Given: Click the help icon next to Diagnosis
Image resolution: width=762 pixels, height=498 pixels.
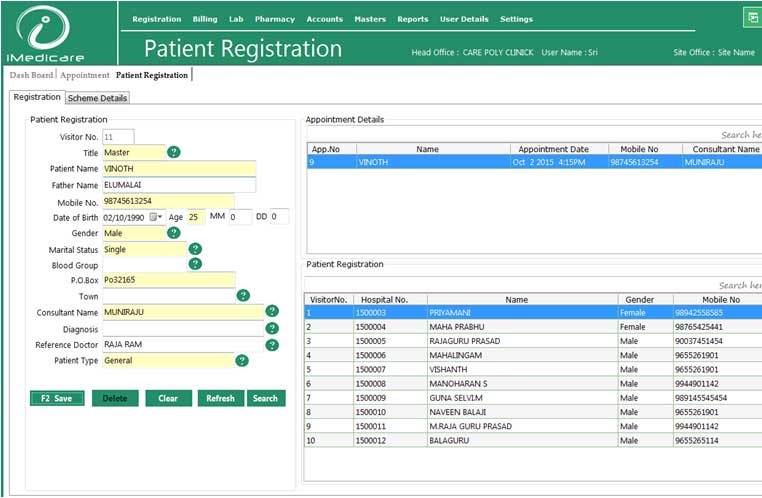Looking at the screenshot, I should [272, 328].
